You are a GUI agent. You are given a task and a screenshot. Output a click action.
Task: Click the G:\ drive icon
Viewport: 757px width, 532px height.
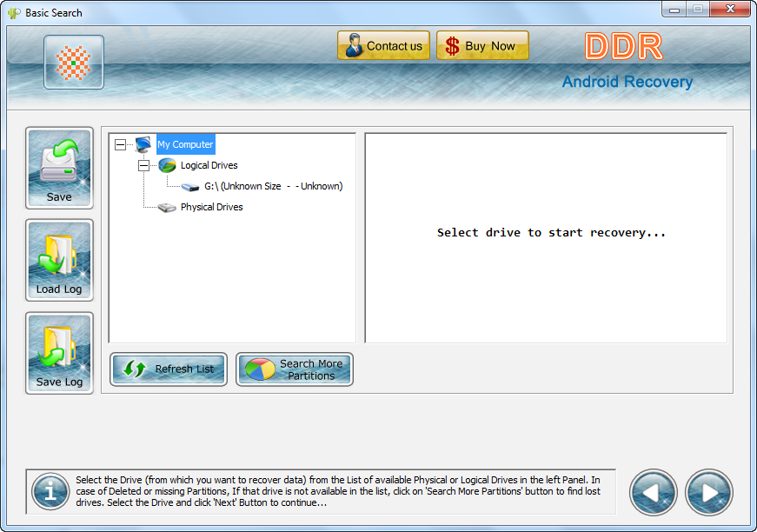(190, 187)
